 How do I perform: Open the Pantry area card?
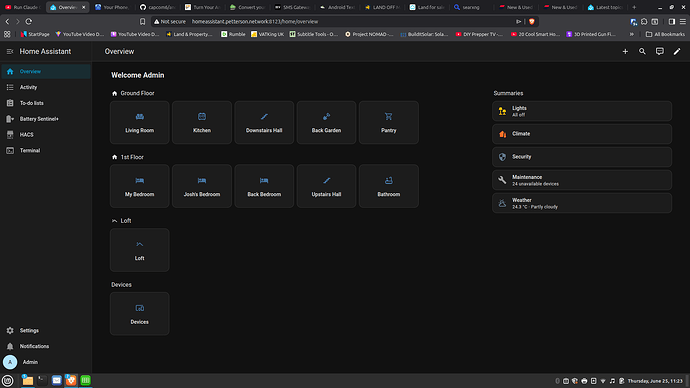coord(389,122)
